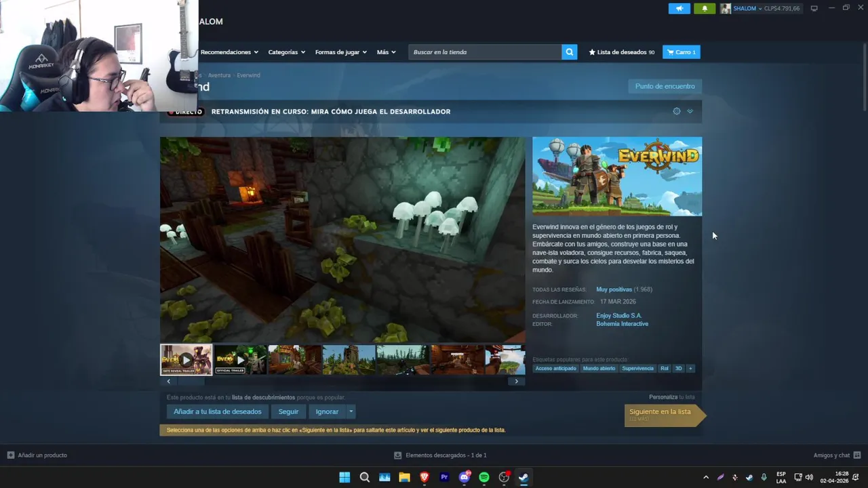Click Siguiente en la lista button
This screenshot has height=488, width=868.
665,415
